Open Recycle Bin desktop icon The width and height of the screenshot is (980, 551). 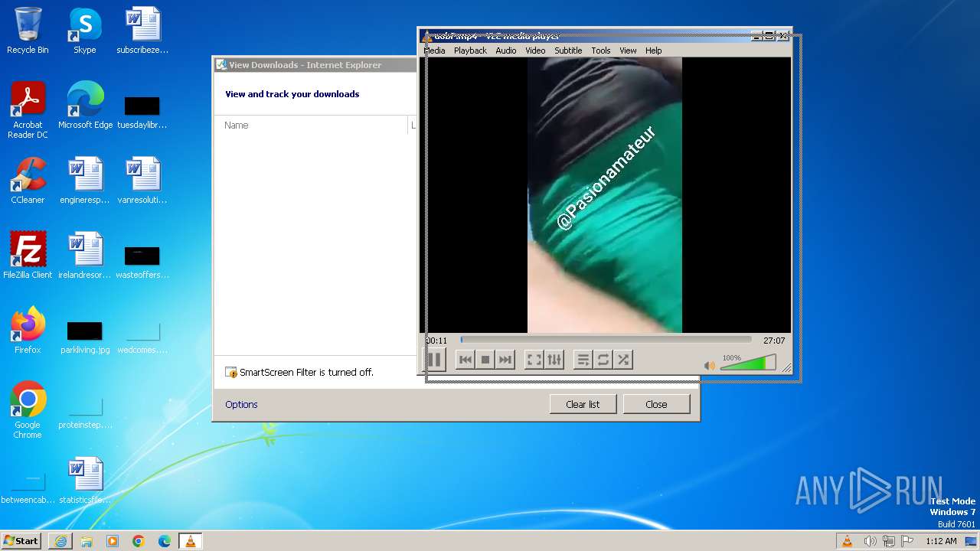tap(28, 31)
